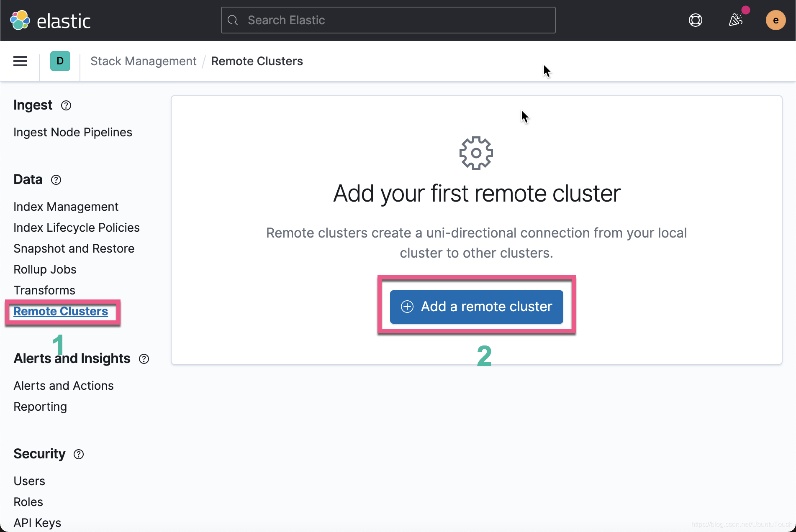Viewport: 796px width, 532px height.
Task: Open Rollup Jobs
Action: (45, 269)
